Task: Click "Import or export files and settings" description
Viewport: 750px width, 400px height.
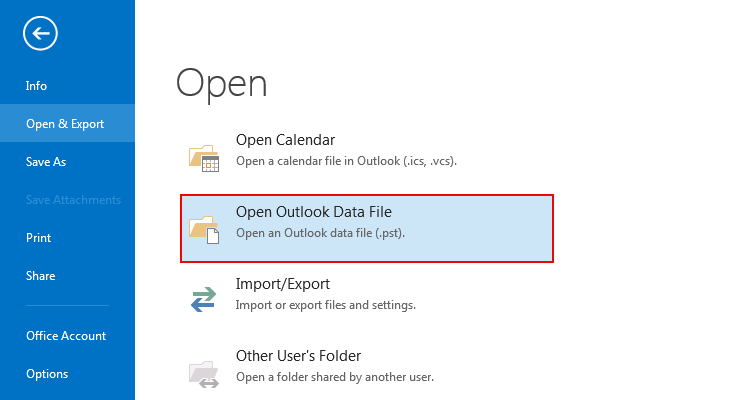Action: click(325, 304)
